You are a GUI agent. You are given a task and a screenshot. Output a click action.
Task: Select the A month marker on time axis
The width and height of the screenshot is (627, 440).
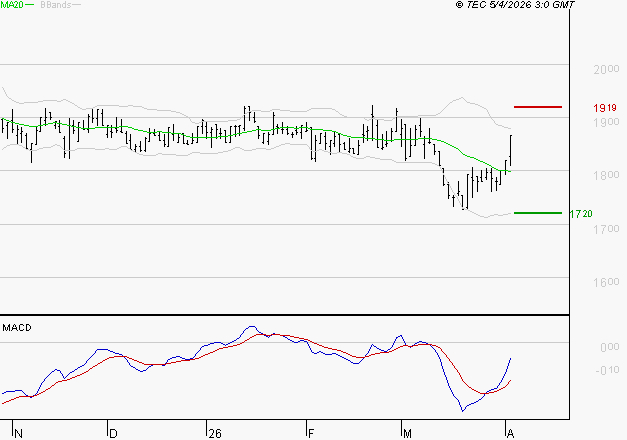[512, 434]
